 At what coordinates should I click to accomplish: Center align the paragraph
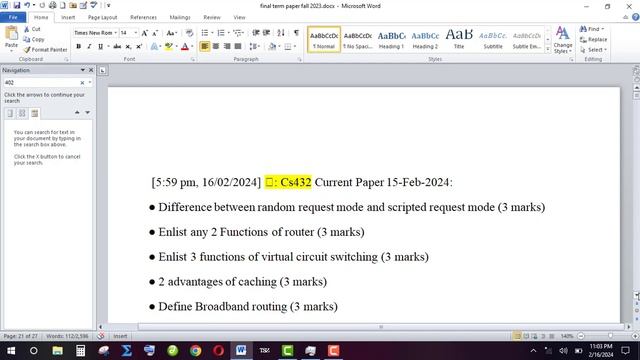tap(216, 46)
